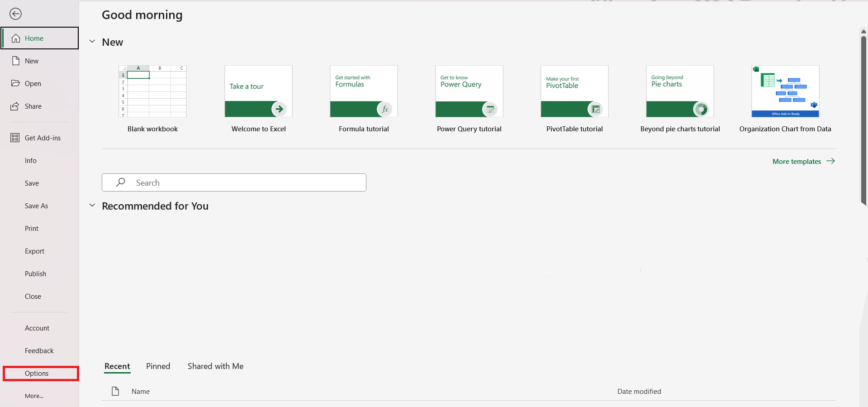Open the Formula tutorial template

[x=364, y=91]
